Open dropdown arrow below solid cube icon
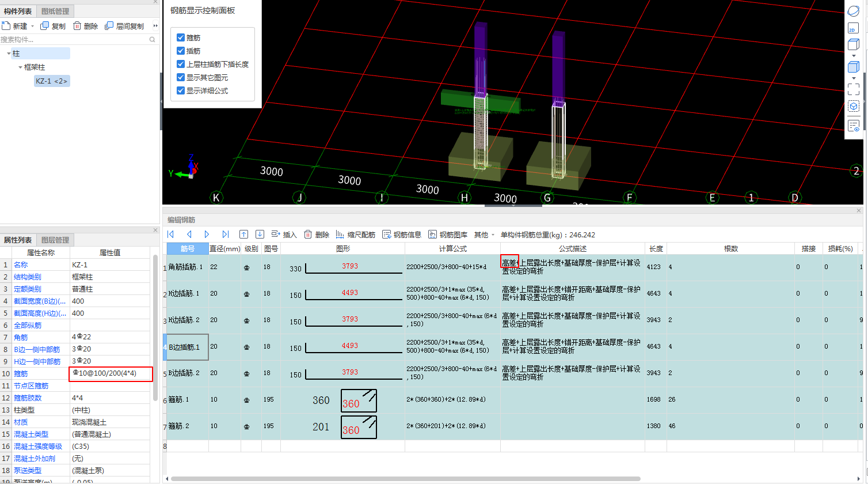This screenshot has width=868, height=484. [854, 78]
